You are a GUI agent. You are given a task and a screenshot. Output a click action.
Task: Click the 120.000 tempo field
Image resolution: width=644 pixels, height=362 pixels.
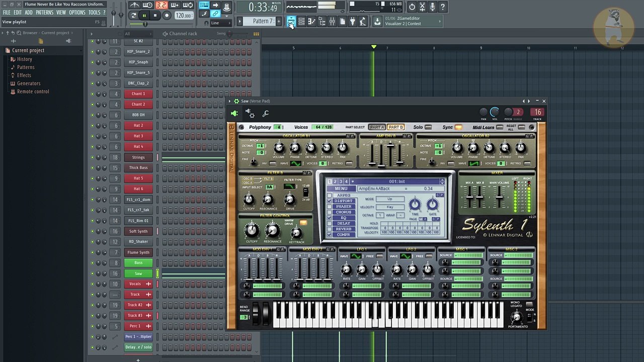183,16
